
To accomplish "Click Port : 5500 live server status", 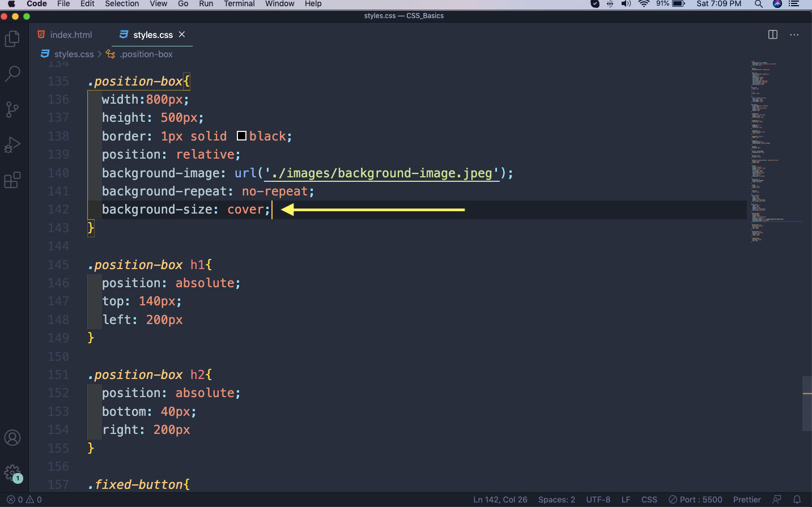I will (695, 500).
